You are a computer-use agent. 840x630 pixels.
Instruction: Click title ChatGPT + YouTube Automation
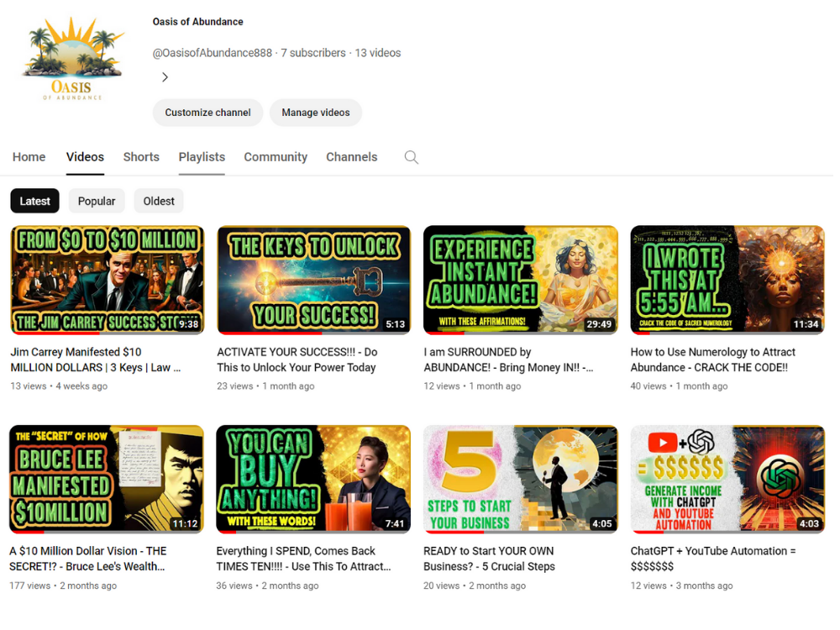click(713, 559)
